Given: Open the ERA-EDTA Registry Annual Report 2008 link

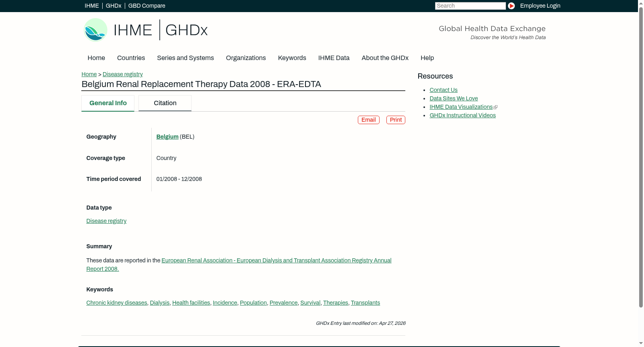Looking at the screenshot, I should point(239,265).
